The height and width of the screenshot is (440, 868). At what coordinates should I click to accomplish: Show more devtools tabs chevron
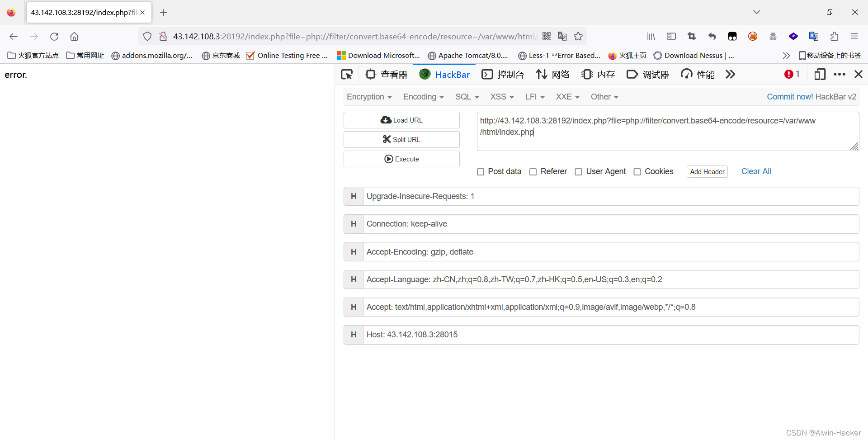click(x=730, y=74)
